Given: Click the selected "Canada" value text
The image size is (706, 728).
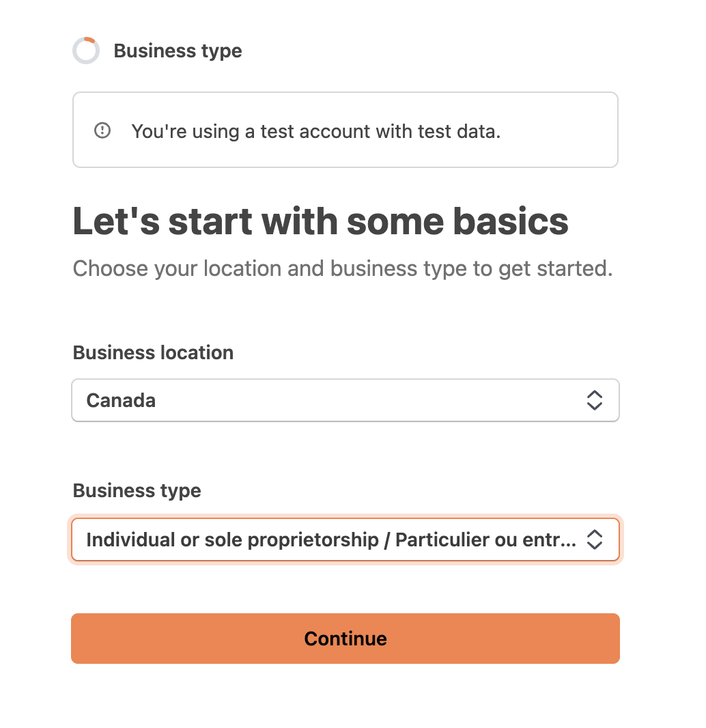Looking at the screenshot, I should (121, 400).
